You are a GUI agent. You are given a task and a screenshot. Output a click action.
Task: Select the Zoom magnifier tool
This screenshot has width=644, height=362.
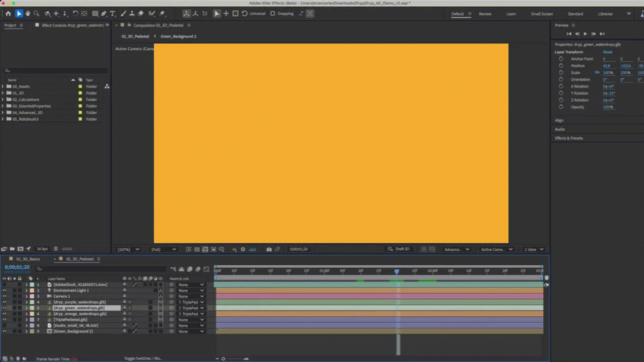[37, 14]
